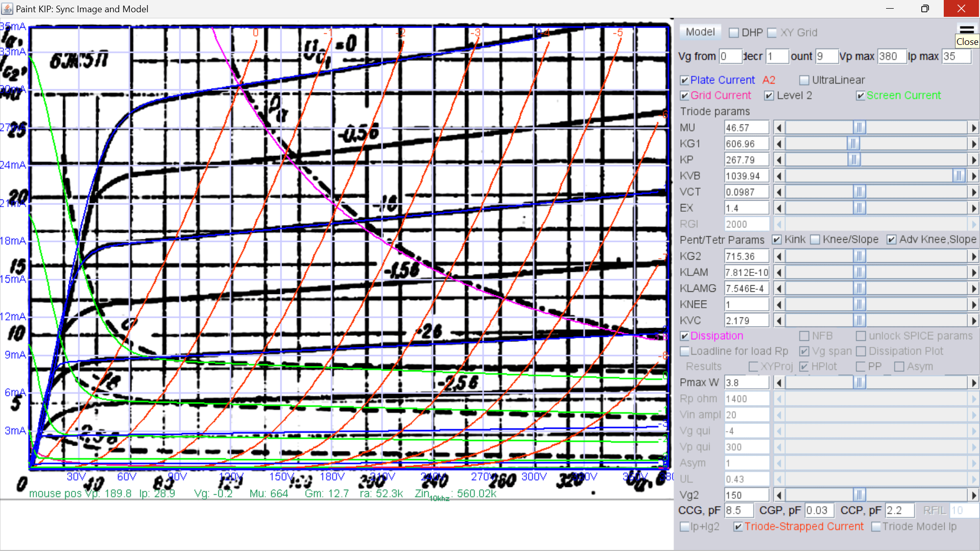This screenshot has width=980, height=551.
Task: Click the Java app icon in title bar
Action: (7, 9)
